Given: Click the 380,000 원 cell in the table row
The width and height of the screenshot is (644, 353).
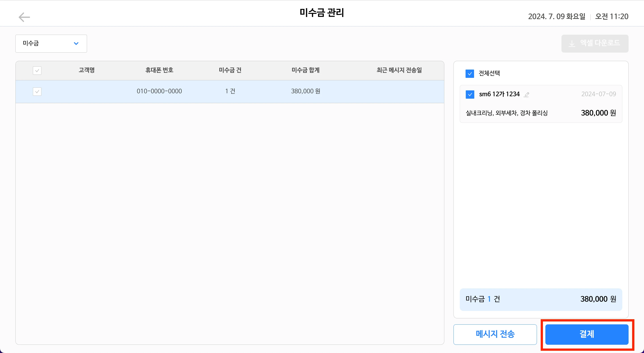Looking at the screenshot, I should (305, 91).
